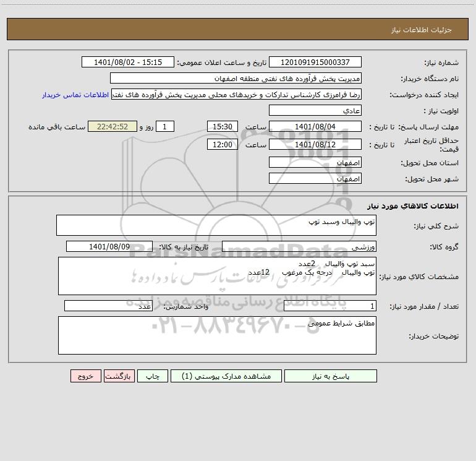The width and height of the screenshot is (476, 461).
Task: Click the label تعداد / مقدار مورد نیاز
Action: tap(424, 307)
